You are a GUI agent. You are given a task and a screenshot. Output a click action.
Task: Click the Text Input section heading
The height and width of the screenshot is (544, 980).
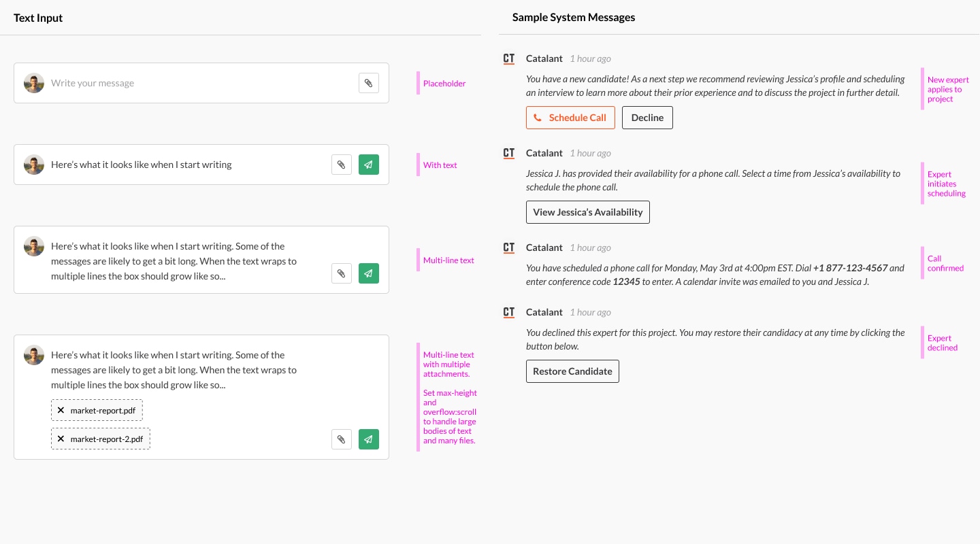click(38, 18)
